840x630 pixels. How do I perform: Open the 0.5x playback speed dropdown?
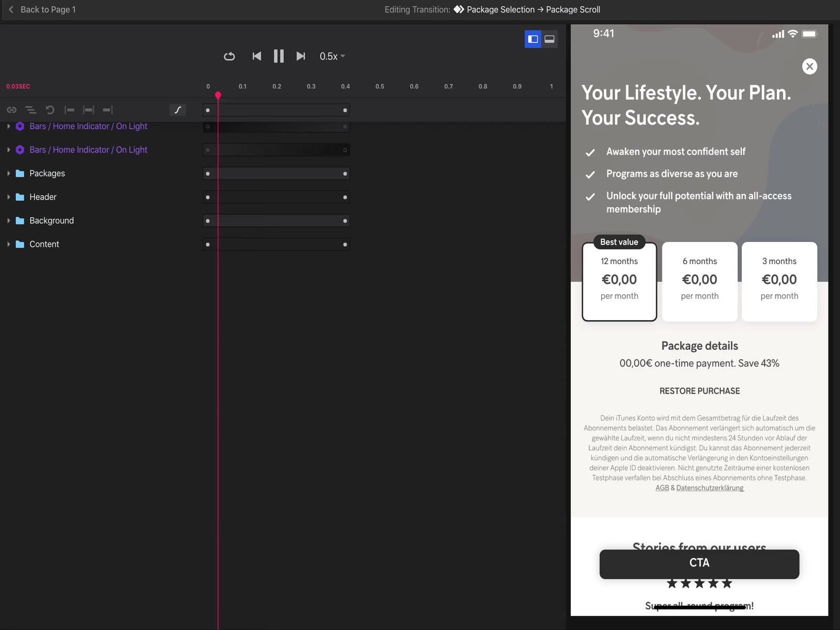pos(332,56)
